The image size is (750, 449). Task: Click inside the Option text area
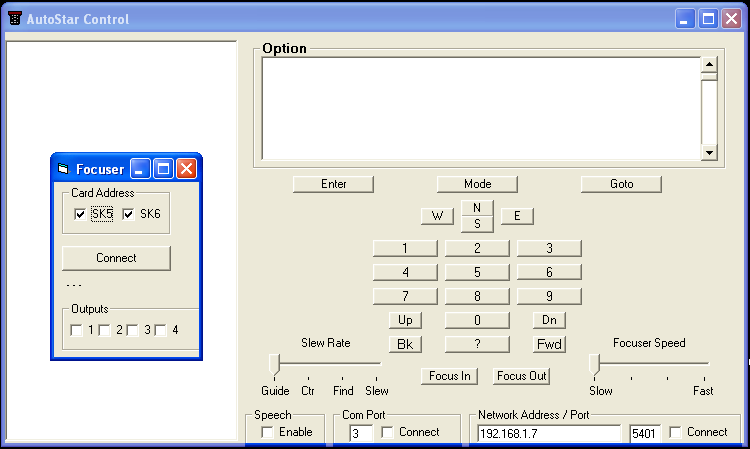click(481, 109)
